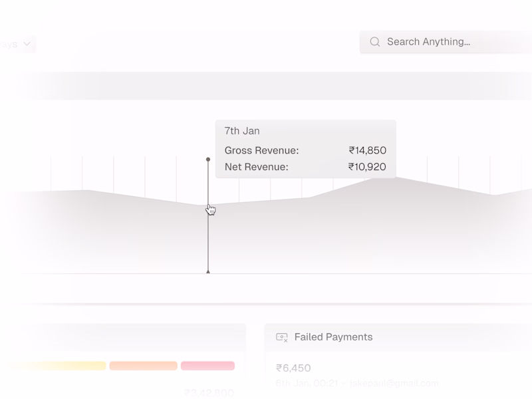This screenshot has height=399, width=532.
Task: Expand the days range dropdown chevron
Action: tap(27, 44)
